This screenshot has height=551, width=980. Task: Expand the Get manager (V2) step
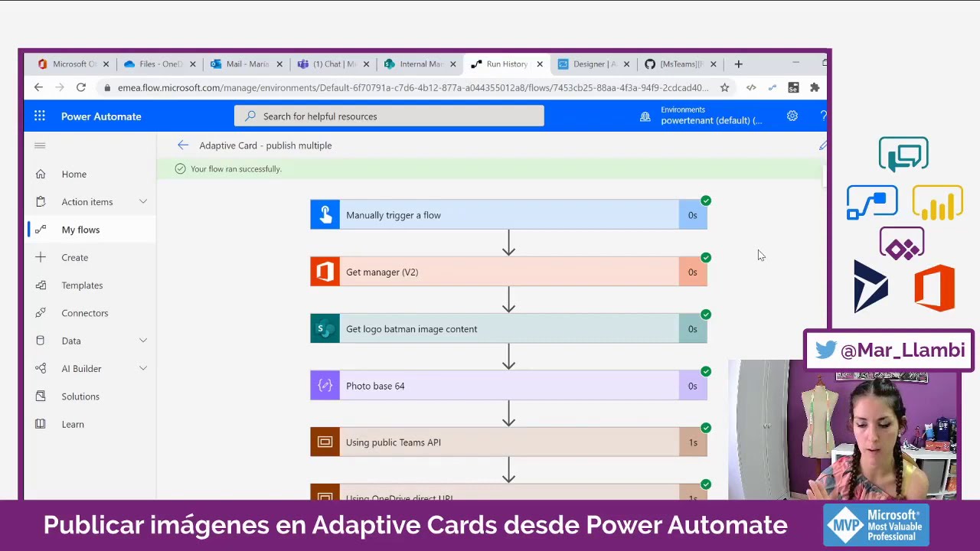(508, 272)
